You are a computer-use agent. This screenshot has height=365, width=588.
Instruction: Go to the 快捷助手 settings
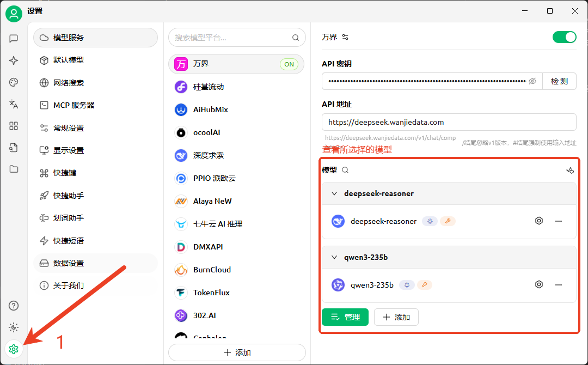[96, 196]
